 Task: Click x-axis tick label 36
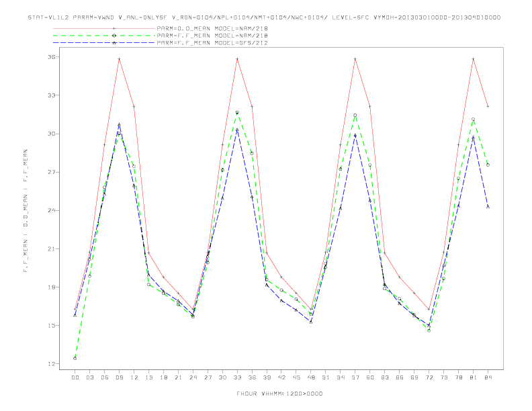[x=252, y=377]
